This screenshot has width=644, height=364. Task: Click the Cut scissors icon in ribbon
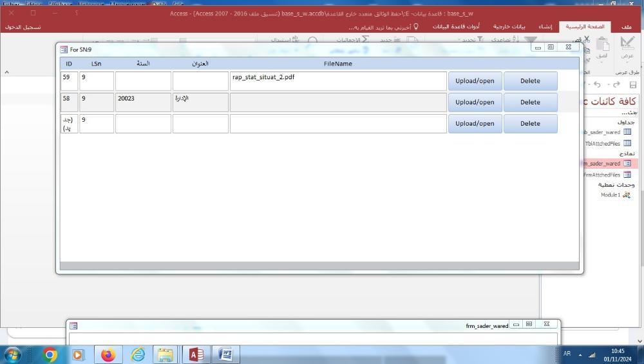click(x=587, y=39)
